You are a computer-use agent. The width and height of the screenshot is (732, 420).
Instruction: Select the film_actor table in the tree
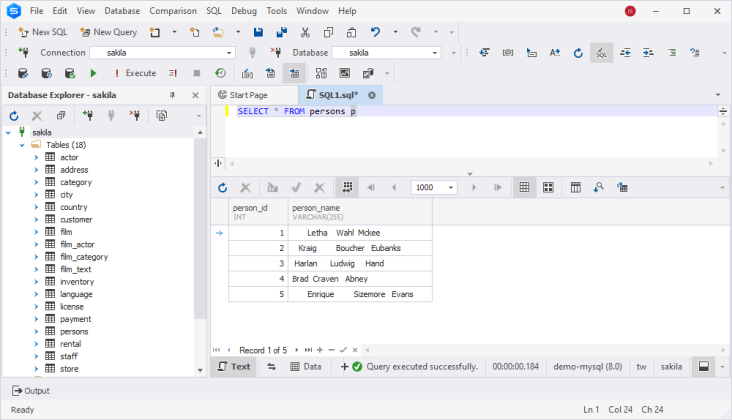pyautogui.click(x=77, y=244)
